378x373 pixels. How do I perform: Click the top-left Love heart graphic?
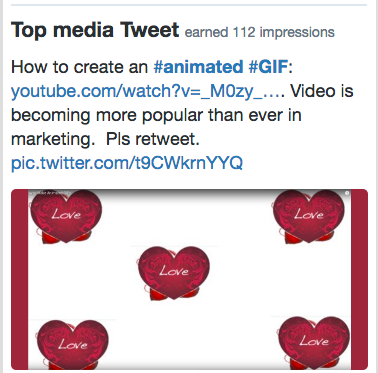[66, 216]
